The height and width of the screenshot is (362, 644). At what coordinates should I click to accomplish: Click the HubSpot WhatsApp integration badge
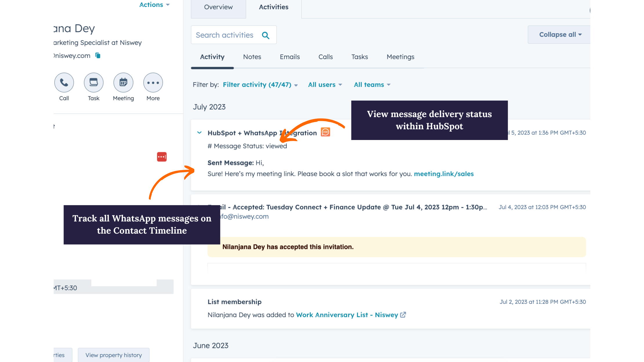pos(325,132)
